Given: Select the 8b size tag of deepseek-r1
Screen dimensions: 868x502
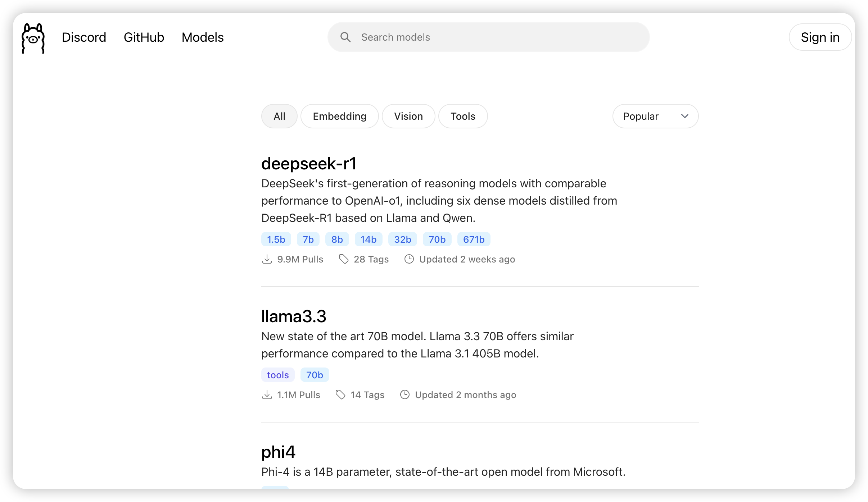Looking at the screenshot, I should (337, 239).
